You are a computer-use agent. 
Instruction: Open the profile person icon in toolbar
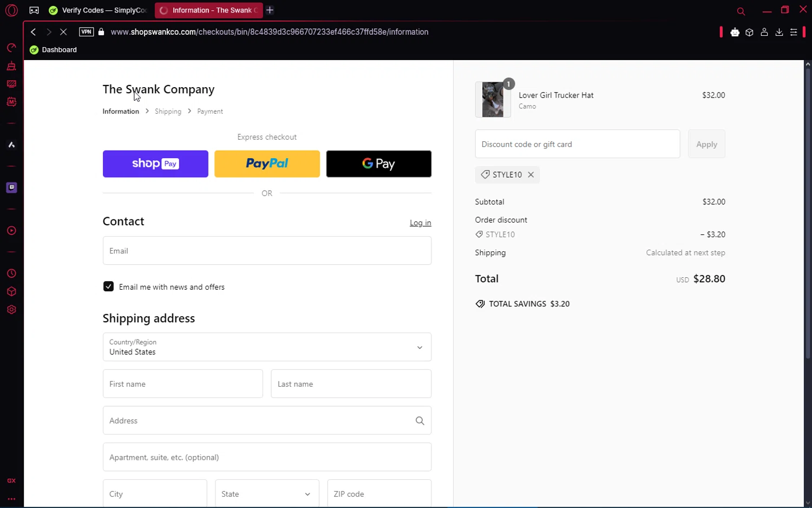tap(764, 32)
